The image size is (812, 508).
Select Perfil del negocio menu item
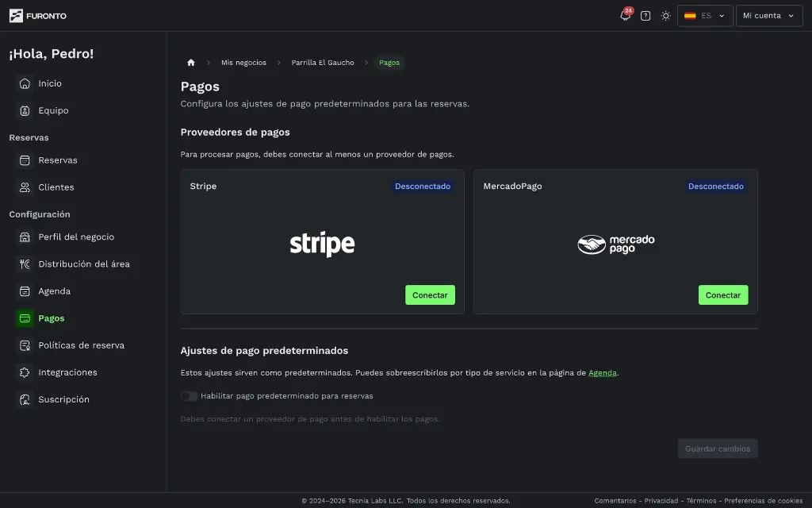coord(76,237)
